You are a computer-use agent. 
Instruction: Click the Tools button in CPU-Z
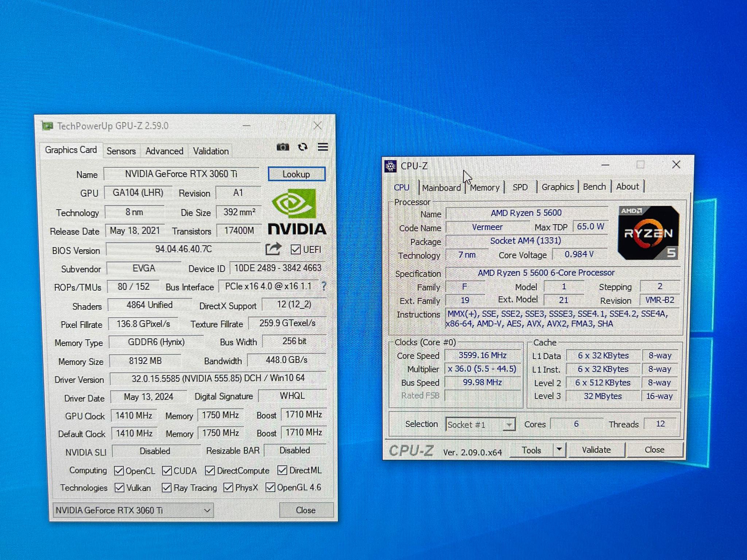click(531, 450)
